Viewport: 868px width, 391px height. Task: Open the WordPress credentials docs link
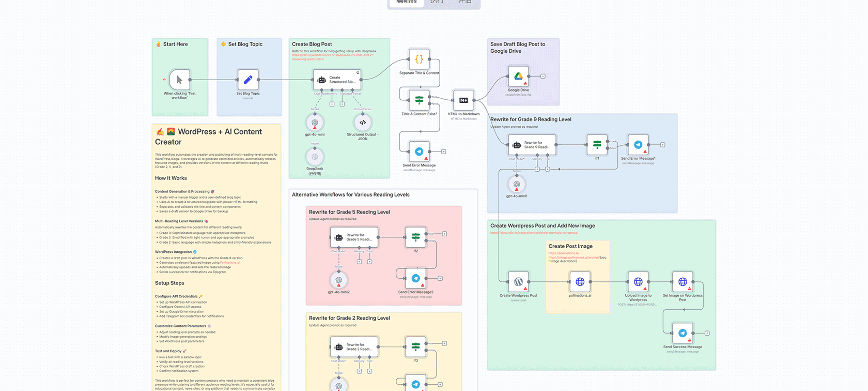point(534,233)
